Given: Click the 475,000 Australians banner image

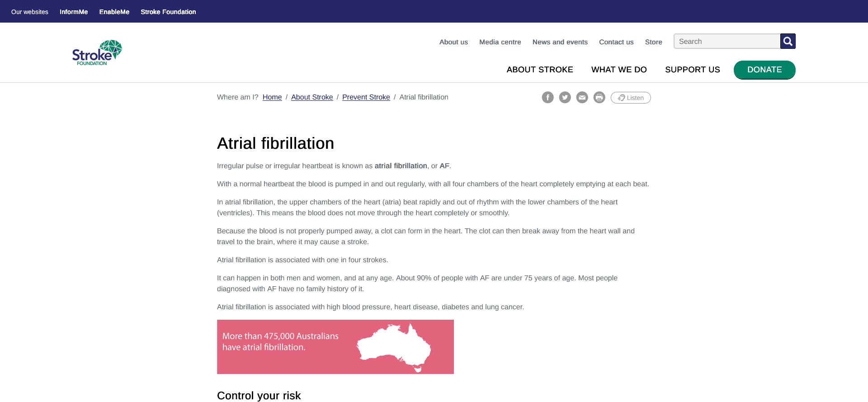Looking at the screenshot, I should tap(335, 347).
